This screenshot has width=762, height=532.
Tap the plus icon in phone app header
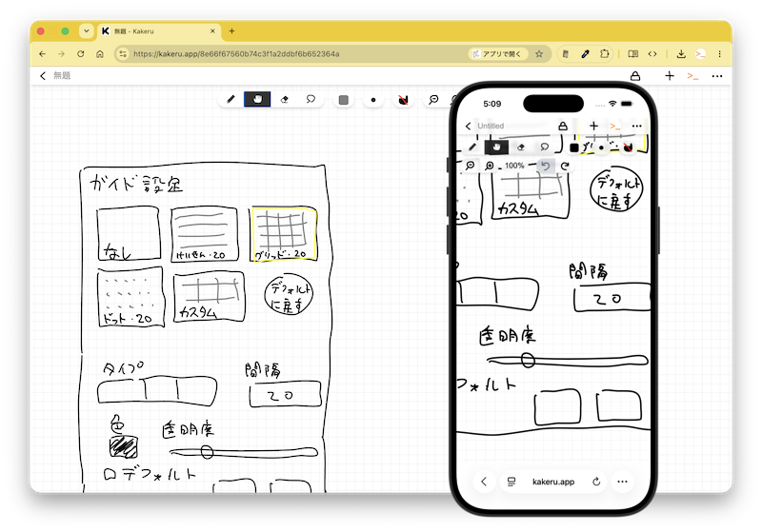click(593, 126)
